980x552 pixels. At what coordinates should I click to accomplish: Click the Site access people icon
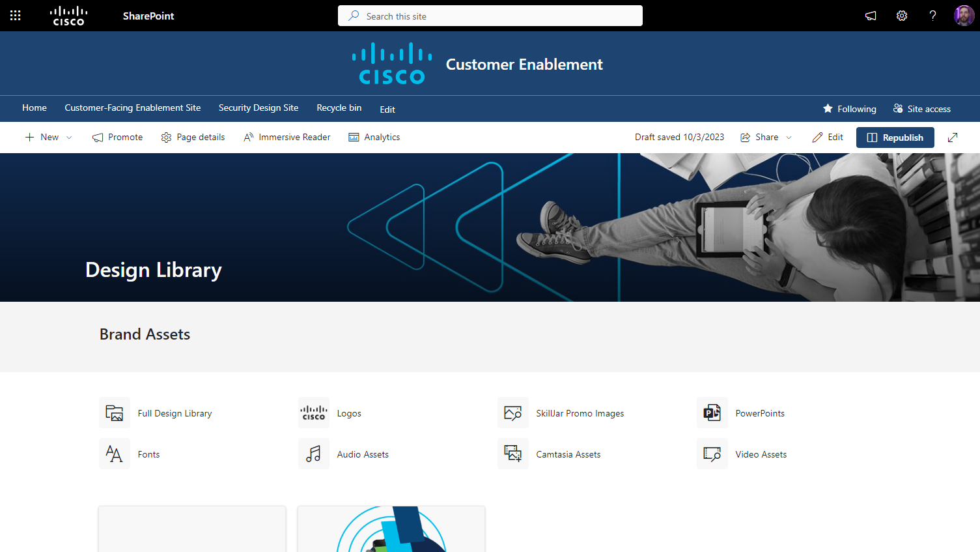coord(898,109)
